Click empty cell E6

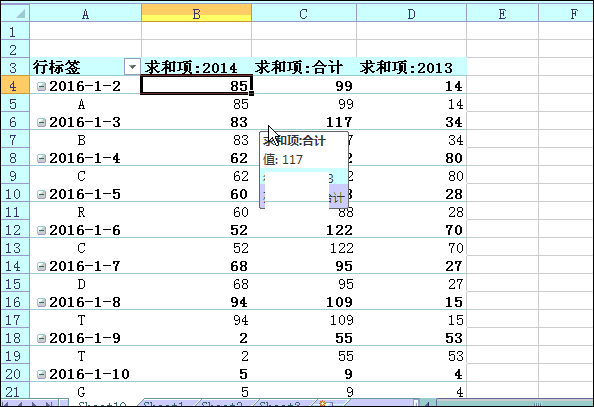click(x=502, y=121)
